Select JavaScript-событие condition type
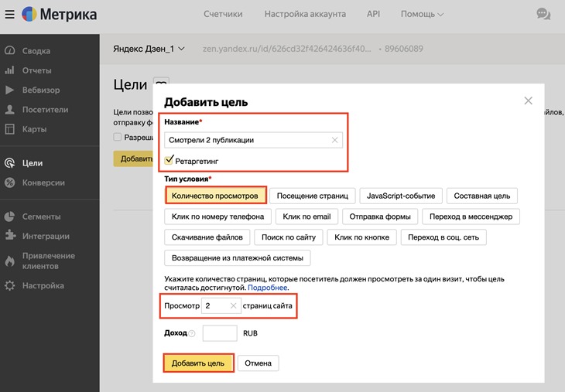565x392 pixels. click(401, 196)
